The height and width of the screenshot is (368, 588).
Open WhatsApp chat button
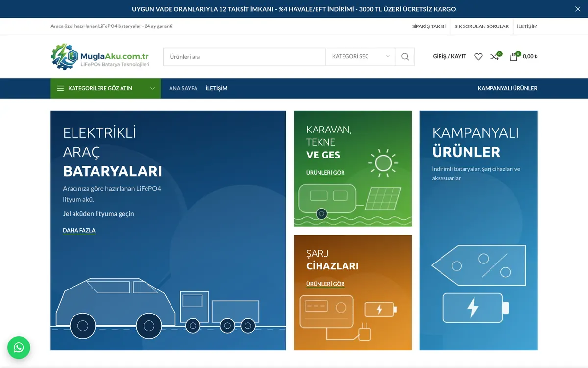pyautogui.click(x=19, y=347)
